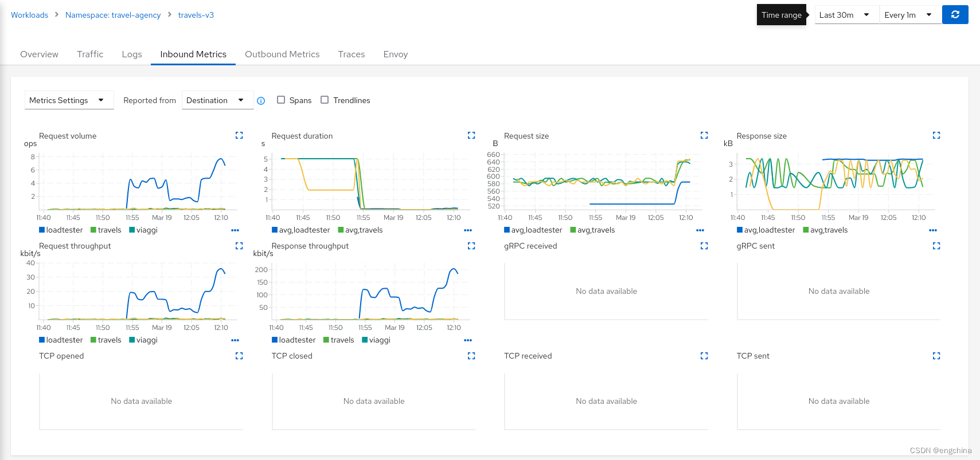Switch to the Outbound Metrics tab
Screen dimensions: 980x460
tap(282, 54)
